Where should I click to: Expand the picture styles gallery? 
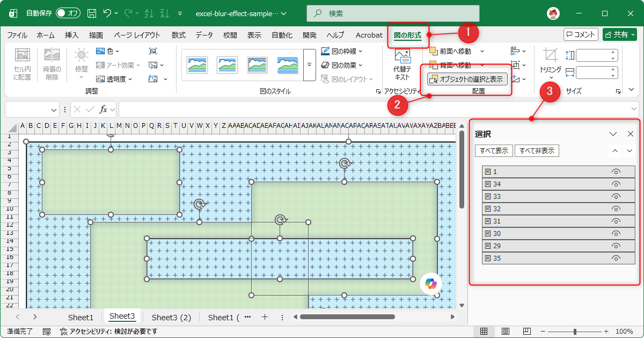coord(309,64)
